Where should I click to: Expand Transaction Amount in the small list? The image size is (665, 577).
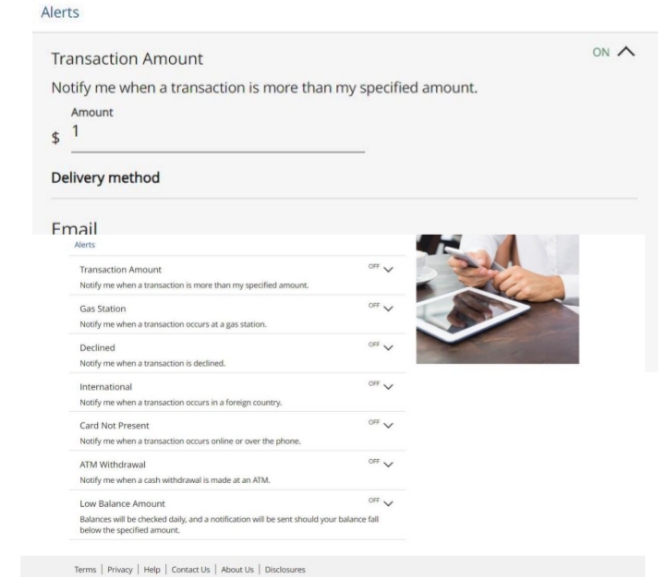coord(388,271)
